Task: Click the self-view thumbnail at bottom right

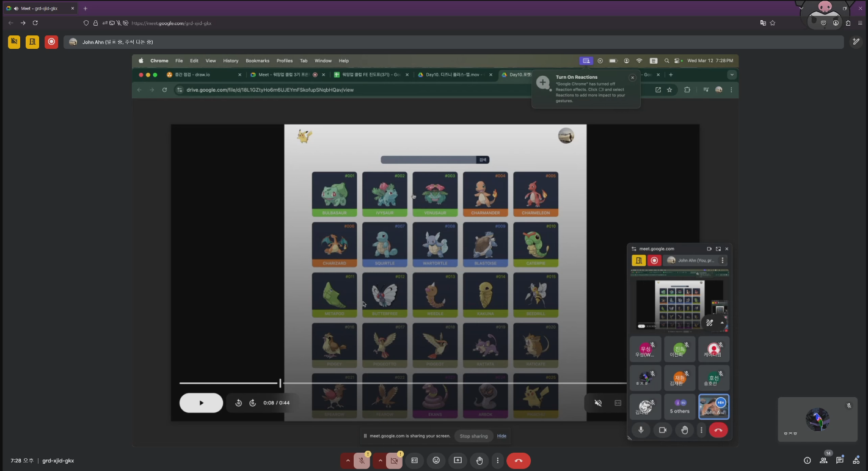Action: coord(817,418)
